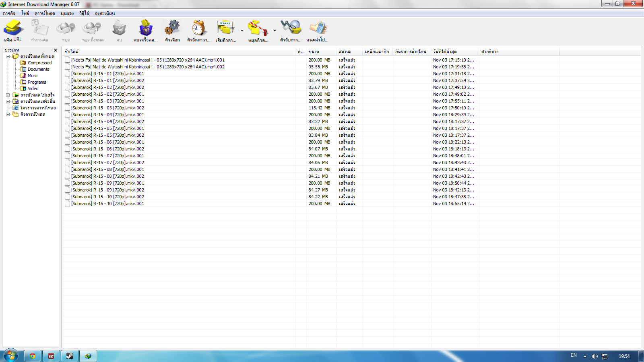The width and height of the screenshot is (644, 362).
Task: Select the Maji de Watashi mp4.002 file row
Action: 351,67
